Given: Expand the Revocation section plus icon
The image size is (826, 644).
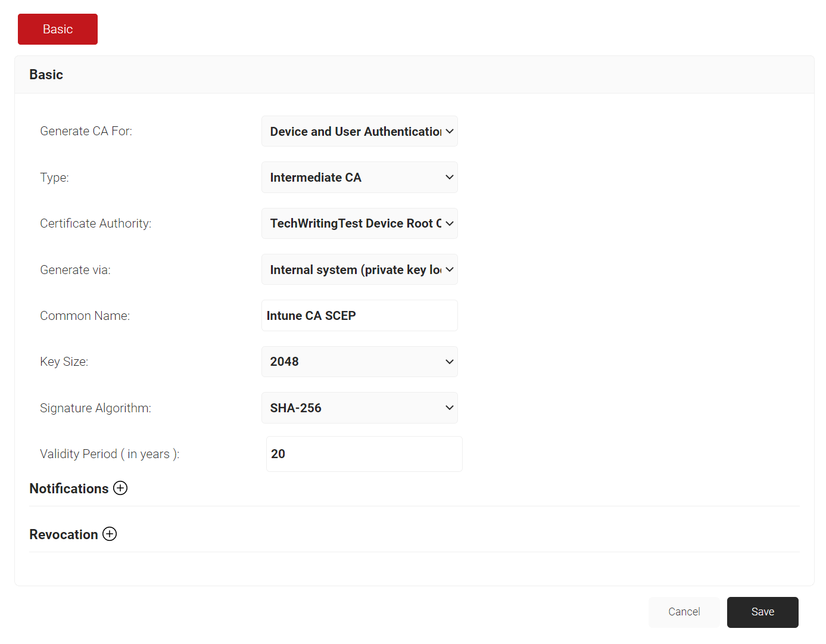Looking at the screenshot, I should [110, 534].
